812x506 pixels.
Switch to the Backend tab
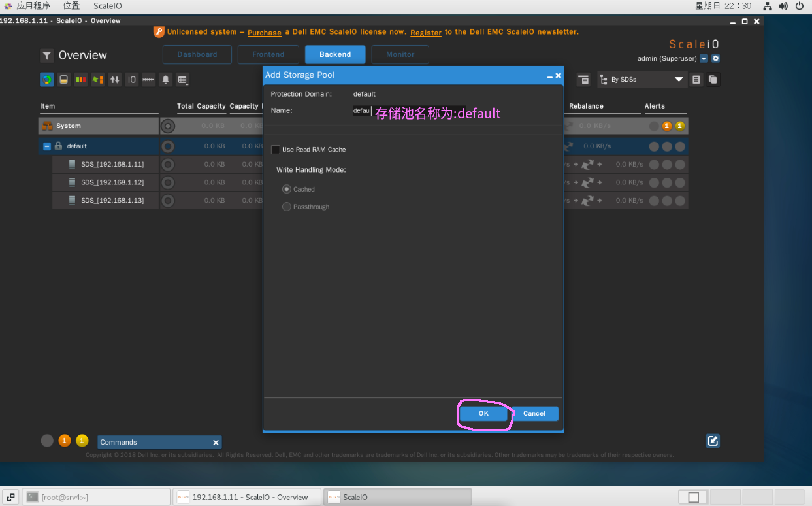click(x=335, y=54)
